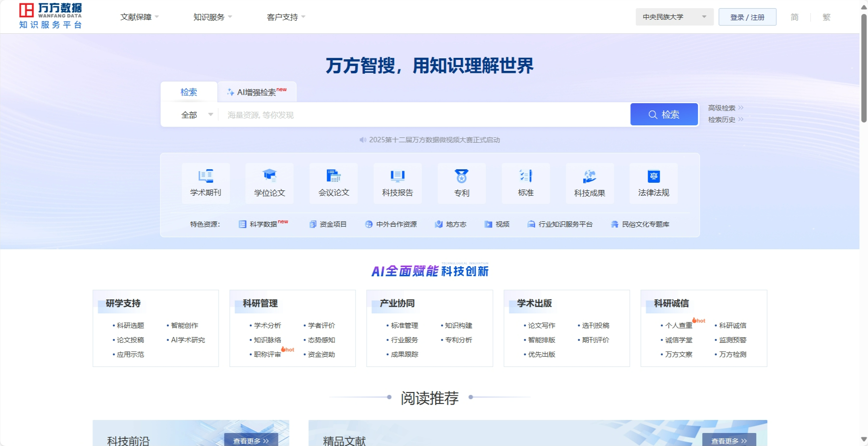Open 论文投稿 link
This screenshot has width=868, height=446.
coord(130,340)
